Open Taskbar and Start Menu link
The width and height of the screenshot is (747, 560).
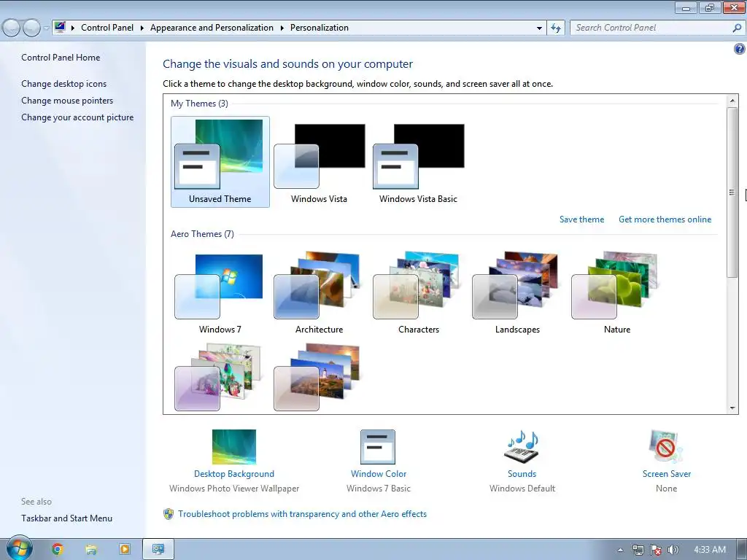pos(66,518)
